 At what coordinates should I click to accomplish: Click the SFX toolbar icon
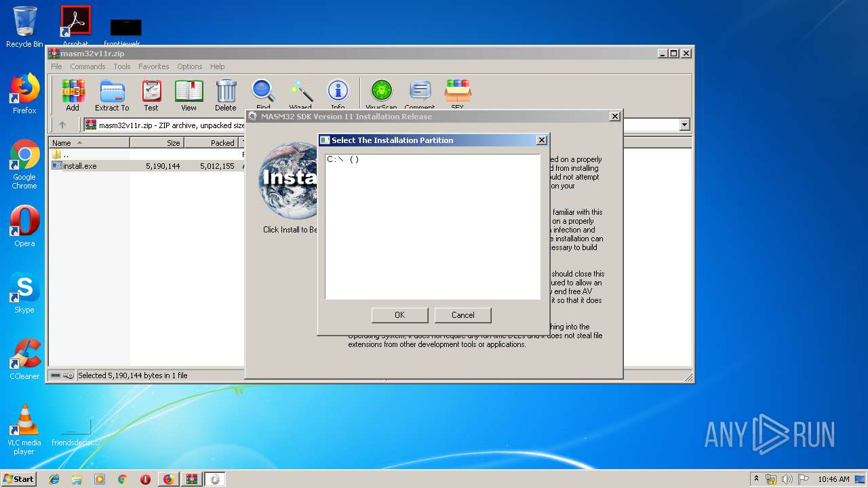458,94
